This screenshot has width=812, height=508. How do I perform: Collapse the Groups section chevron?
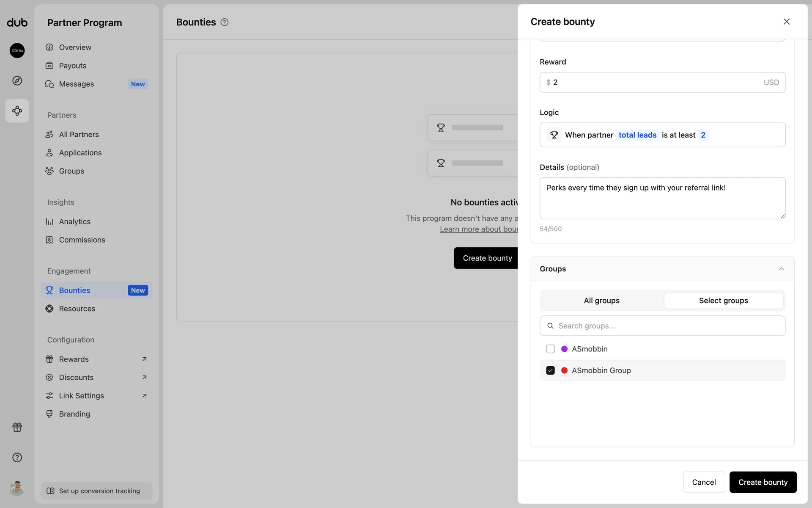781,269
